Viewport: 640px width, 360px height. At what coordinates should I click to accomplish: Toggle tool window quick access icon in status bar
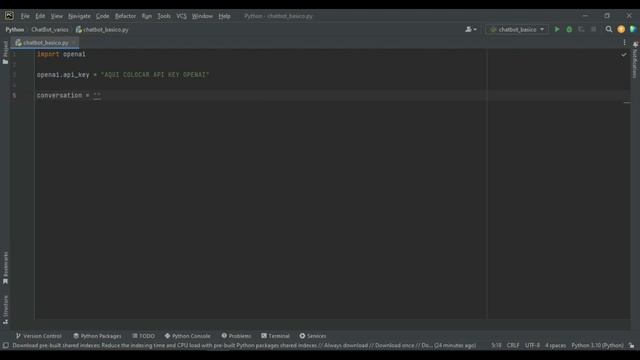coord(6,346)
